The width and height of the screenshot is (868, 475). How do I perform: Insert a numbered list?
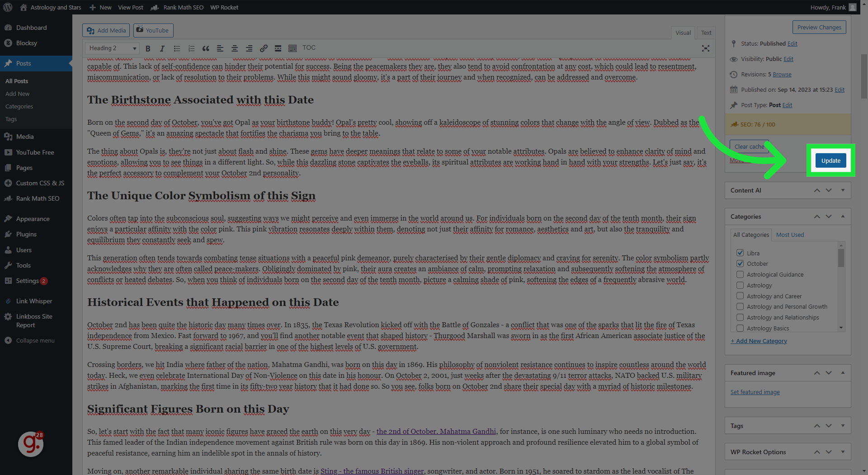[x=191, y=48]
